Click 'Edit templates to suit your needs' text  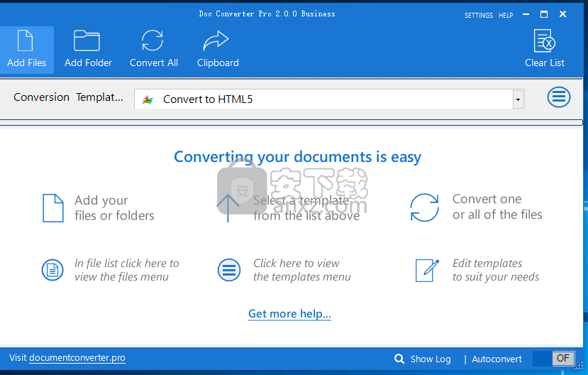(x=496, y=270)
